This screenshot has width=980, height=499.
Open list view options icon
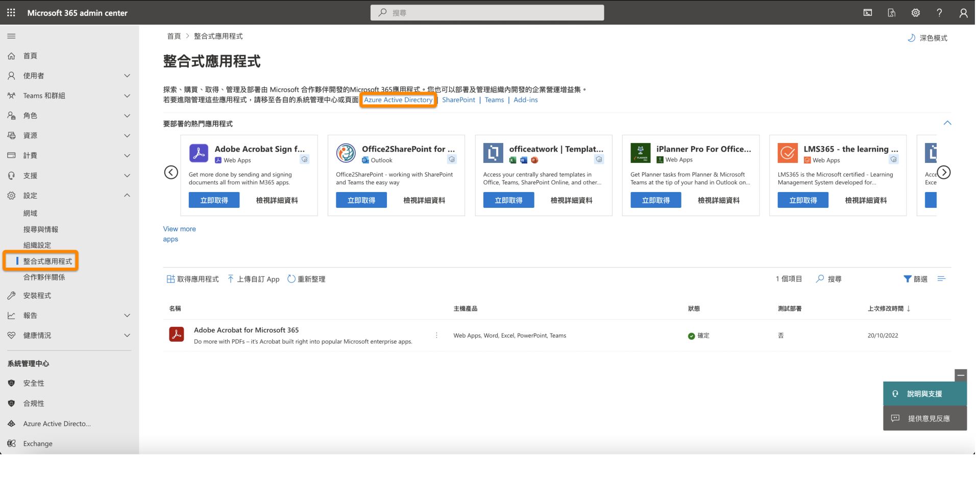pos(942,279)
